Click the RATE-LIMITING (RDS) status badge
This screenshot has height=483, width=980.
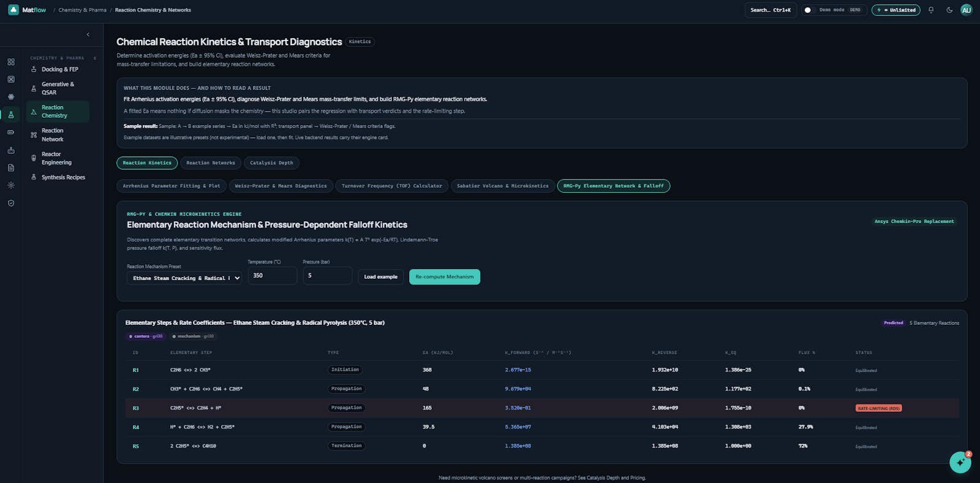879,408
